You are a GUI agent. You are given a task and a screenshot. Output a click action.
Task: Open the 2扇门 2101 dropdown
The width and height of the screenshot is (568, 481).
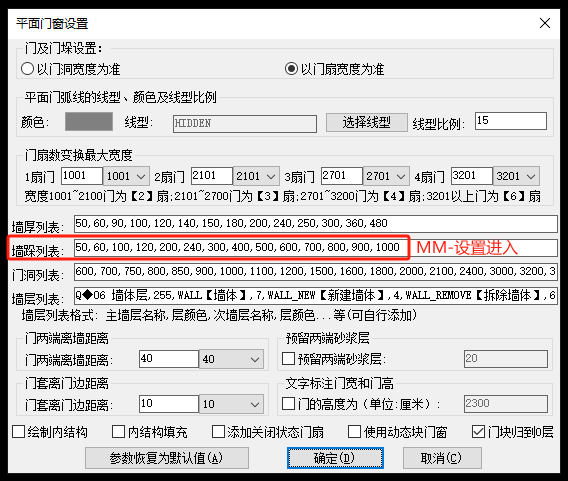pyautogui.click(x=256, y=176)
